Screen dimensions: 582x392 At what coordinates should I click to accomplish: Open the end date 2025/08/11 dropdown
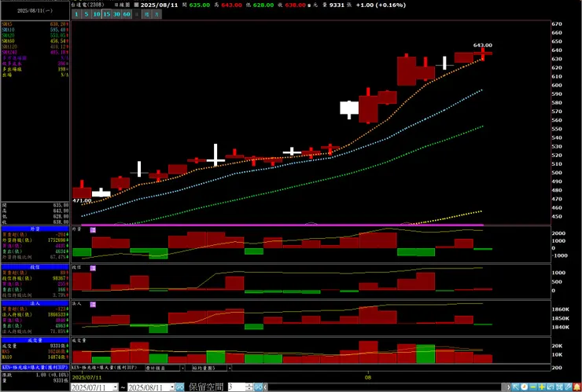point(171,387)
